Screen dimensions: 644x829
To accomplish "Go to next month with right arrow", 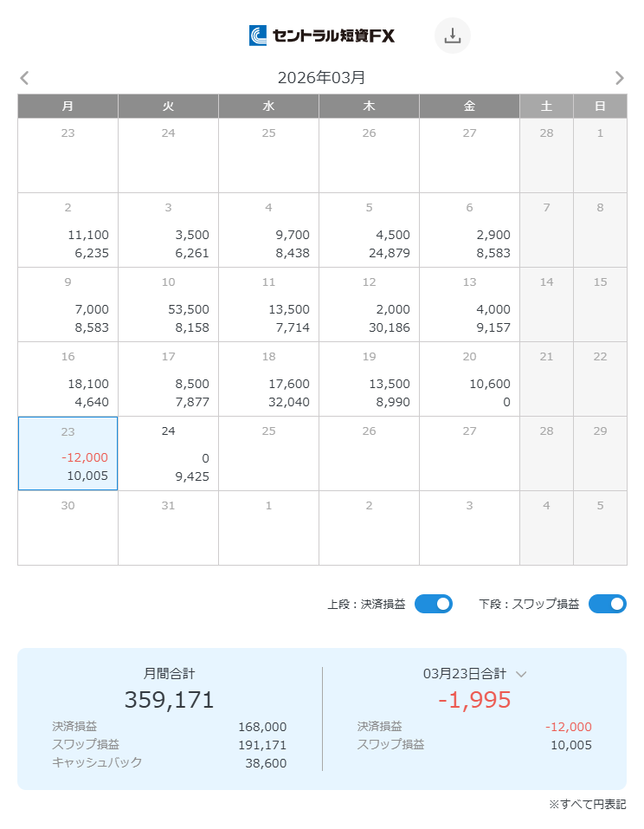I will coord(619,78).
